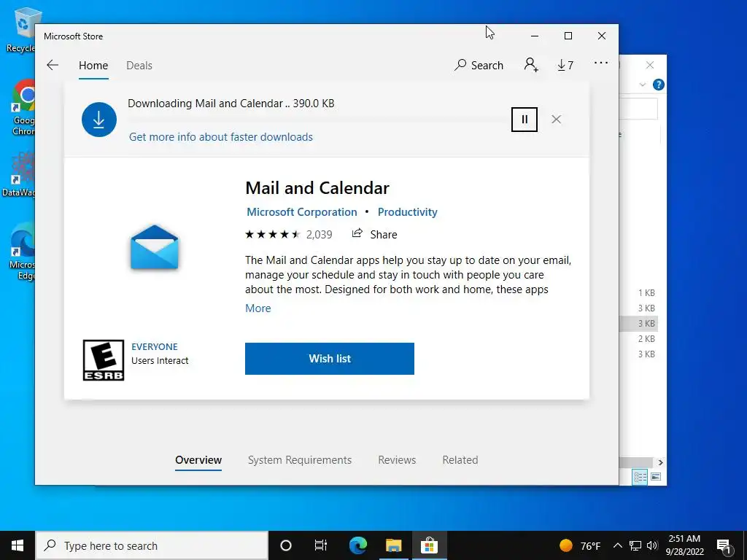
Task: Show hidden system tray icons
Action: 617,545
